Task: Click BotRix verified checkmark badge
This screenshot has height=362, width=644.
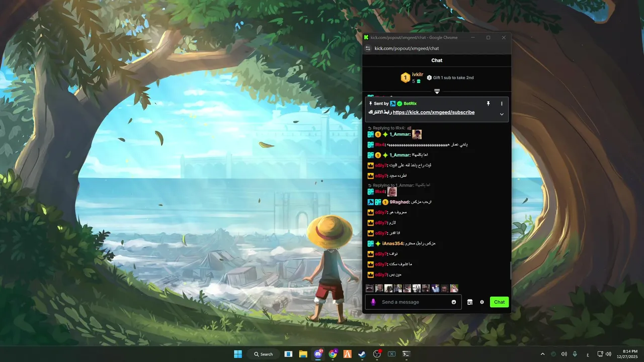Action: tap(399, 104)
